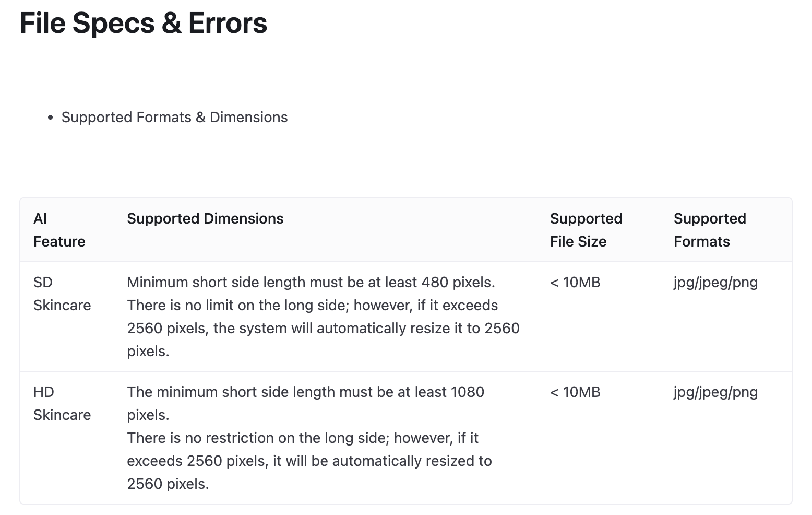The height and width of the screenshot is (515, 812).
Task: Select the SD Skincare row label
Action: tap(62, 294)
